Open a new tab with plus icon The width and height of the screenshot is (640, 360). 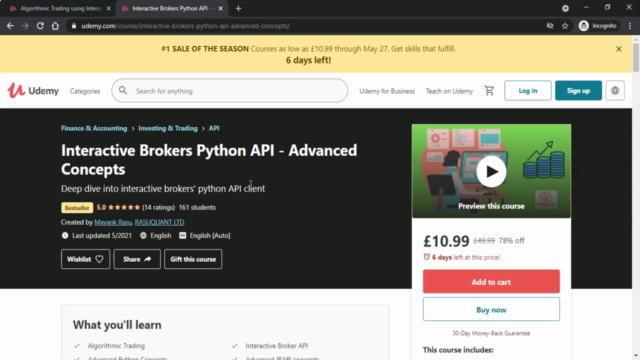point(238,8)
